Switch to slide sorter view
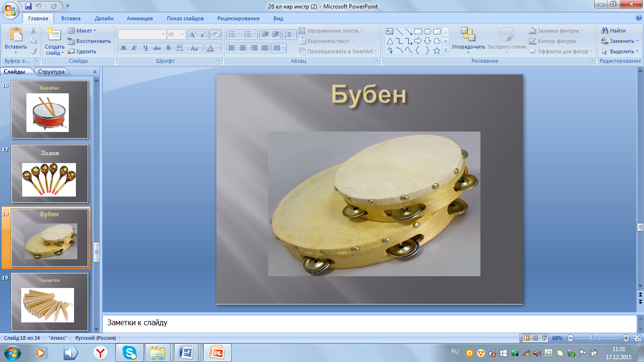Screen dimensions: 644x362 pyautogui.click(x=536, y=338)
